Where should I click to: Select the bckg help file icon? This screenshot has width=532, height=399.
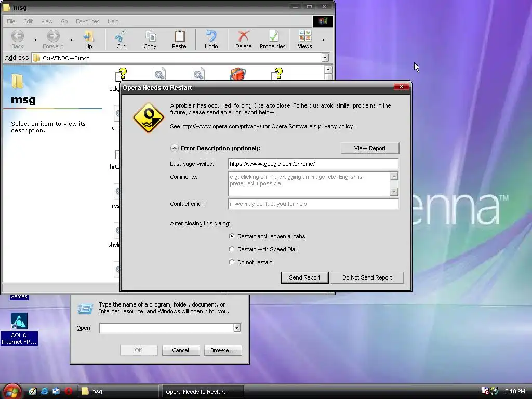coord(121,74)
